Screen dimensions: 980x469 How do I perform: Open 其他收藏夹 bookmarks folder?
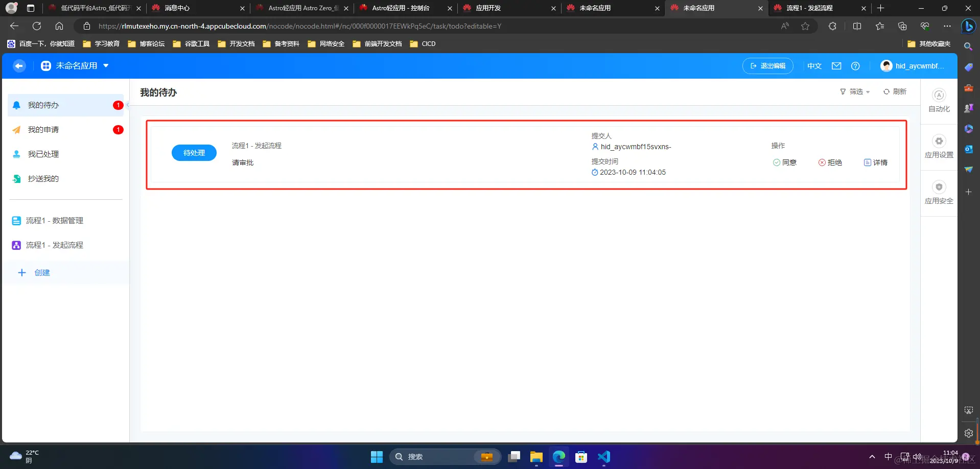(929, 44)
